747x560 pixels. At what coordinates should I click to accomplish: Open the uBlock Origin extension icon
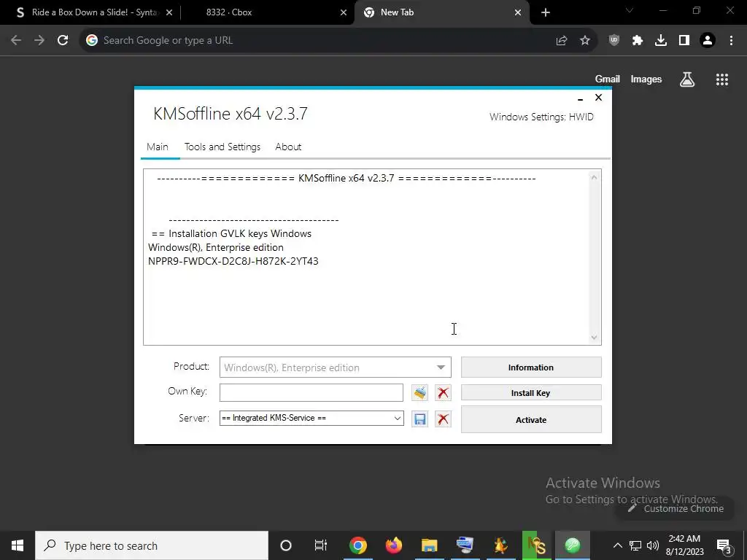point(614,41)
